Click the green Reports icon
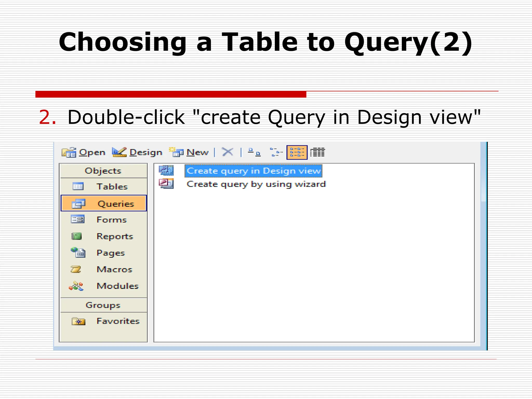 coord(77,236)
